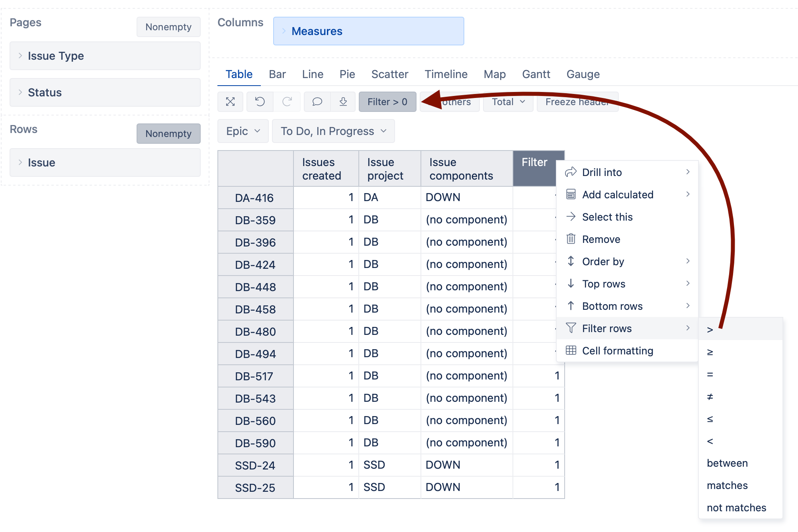The width and height of the screenshot is (798, 532).
Task: Click the Cell formatting grid icon
Action: [x=571, y=350]
